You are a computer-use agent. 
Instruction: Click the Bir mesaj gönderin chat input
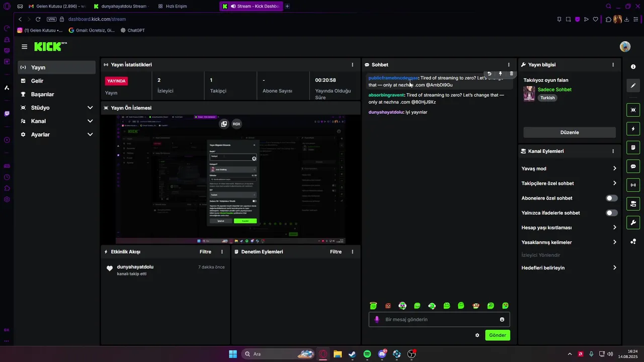[439, 319]
